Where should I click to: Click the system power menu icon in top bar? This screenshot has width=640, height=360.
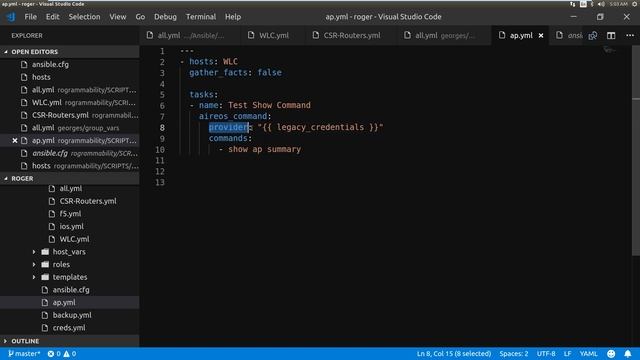tap(636, 4)
